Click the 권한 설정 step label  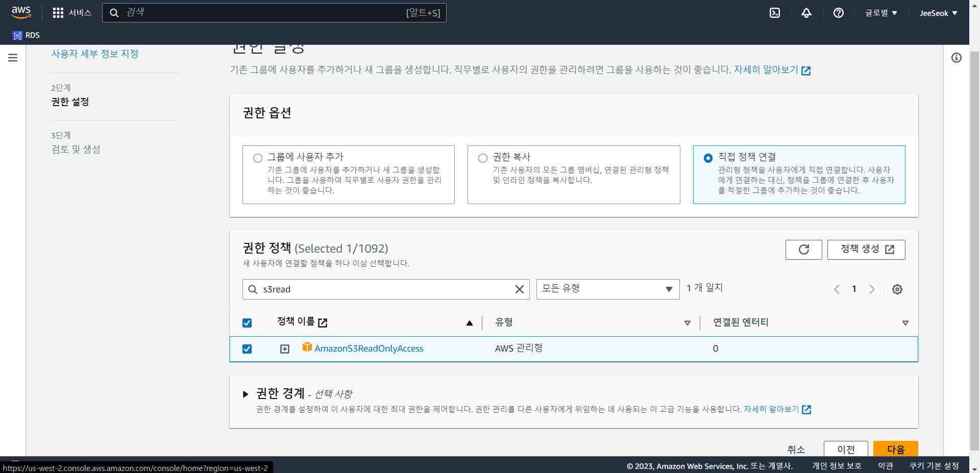click(x=70, y=102)
